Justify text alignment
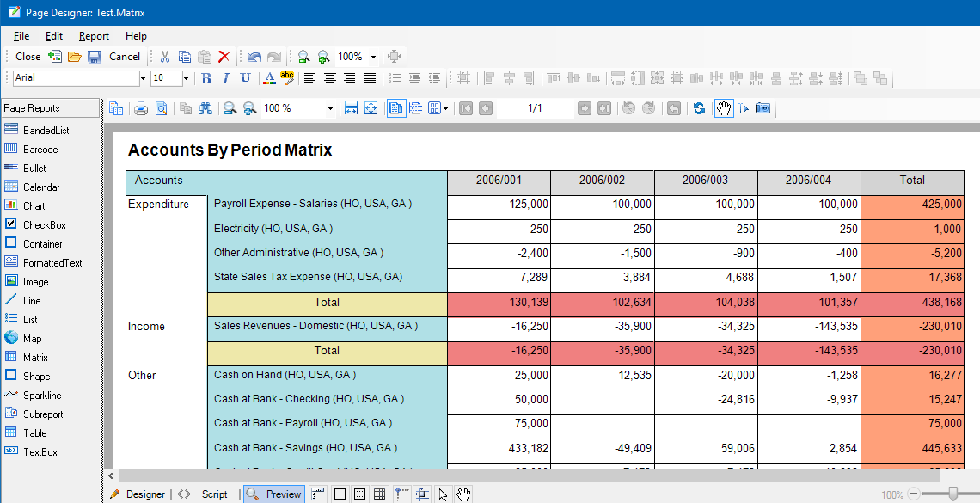This screenshot has width=980, height=503. tap(370, 78)
